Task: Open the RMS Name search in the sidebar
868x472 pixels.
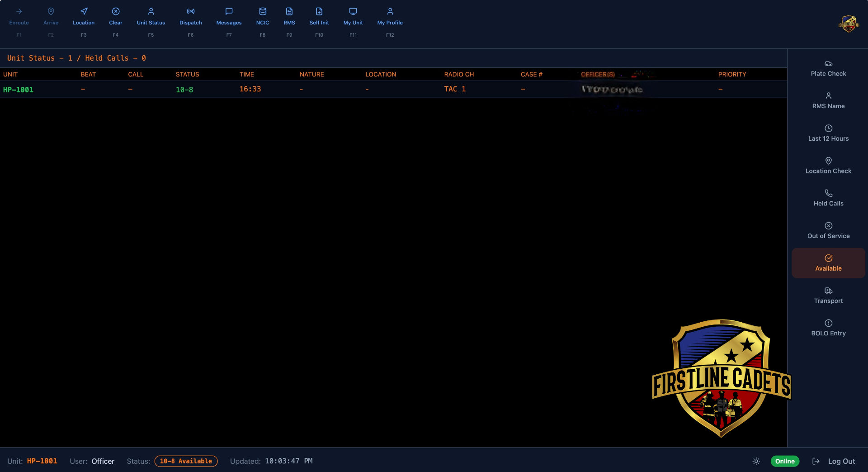Action: click(828, 101)
